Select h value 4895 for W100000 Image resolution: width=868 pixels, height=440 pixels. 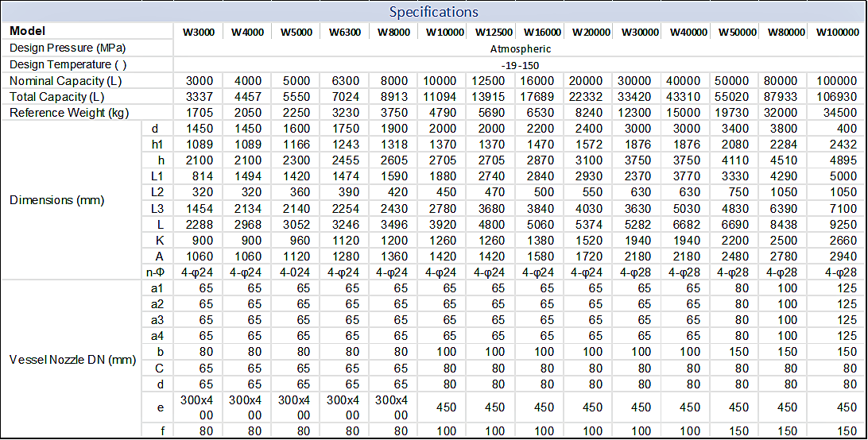pos(843,160)
